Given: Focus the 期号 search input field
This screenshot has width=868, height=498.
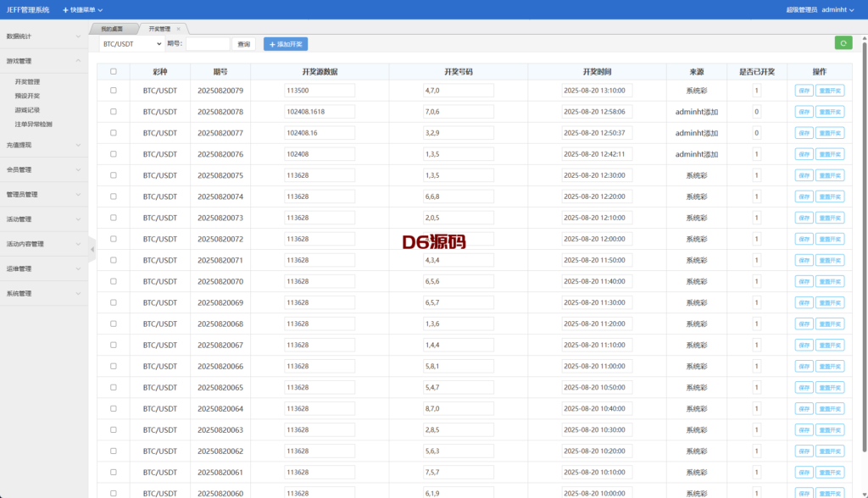Looking at the screenshot, I should click(208, 44).
